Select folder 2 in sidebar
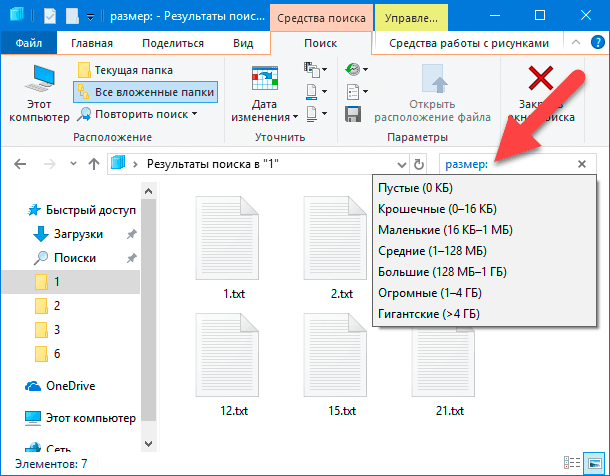This screenshot has height=476, width=610. coord(48,306)
